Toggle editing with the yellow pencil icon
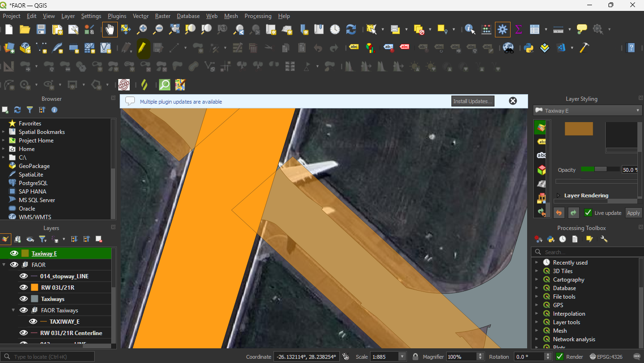644x363 pixels. coord(141,48)
